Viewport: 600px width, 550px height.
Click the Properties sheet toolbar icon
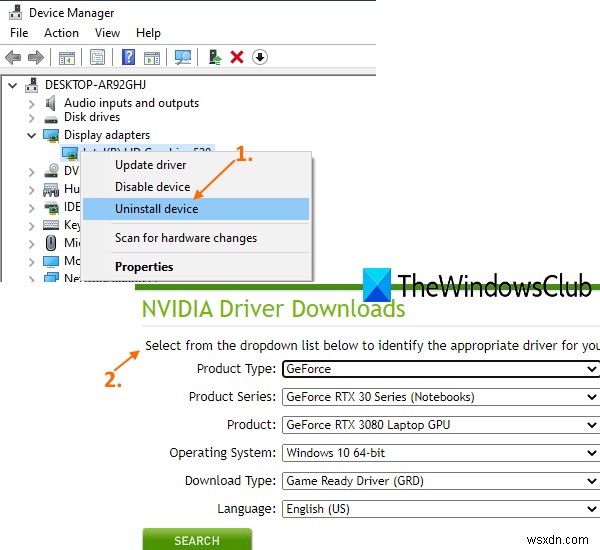click(x=97, y=57)
